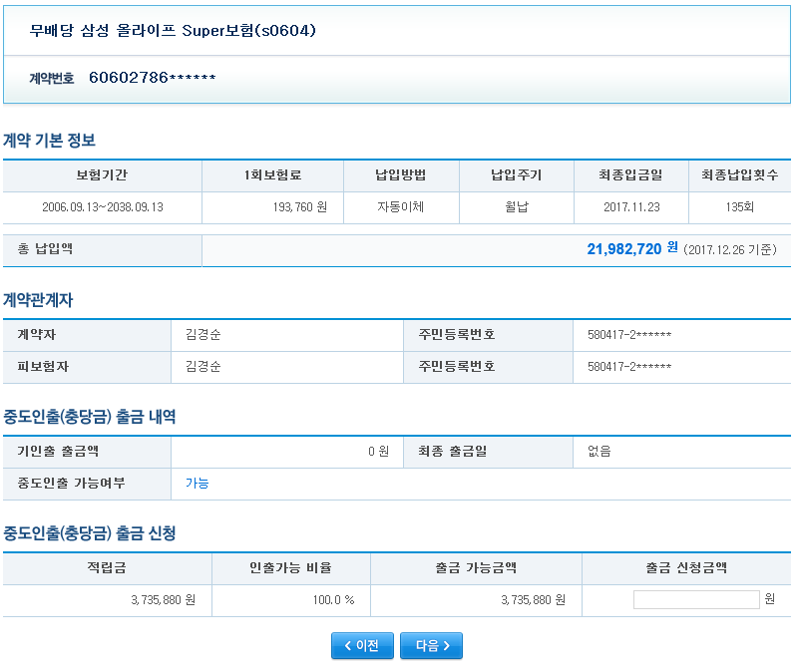Select the last deposit date 2017.11.23
This screenshot has width=799, height=672.
click(631, 207)
